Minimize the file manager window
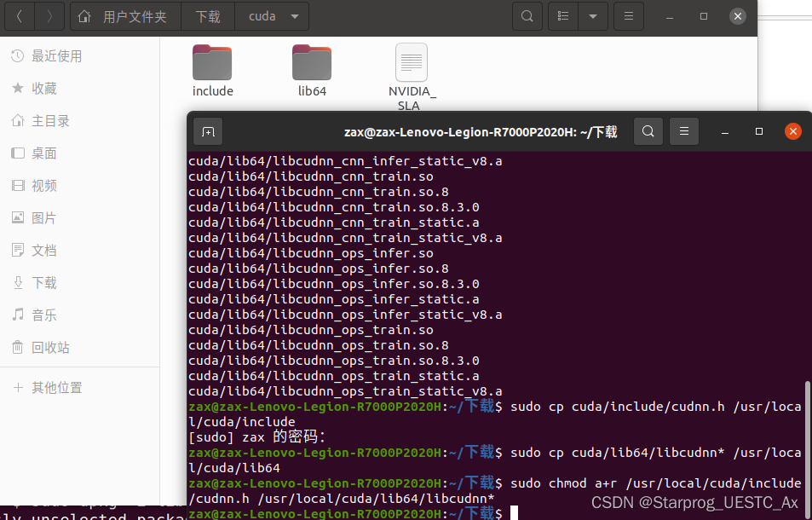This screenshot has width=812, height=520. click(x=670, y=16)
